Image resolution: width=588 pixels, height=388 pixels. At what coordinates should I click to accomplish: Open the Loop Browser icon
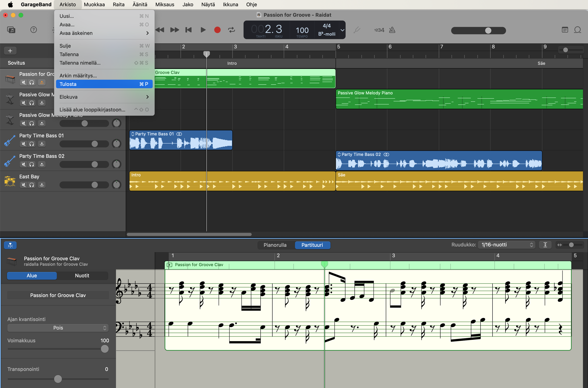click(x=577, y=30)
